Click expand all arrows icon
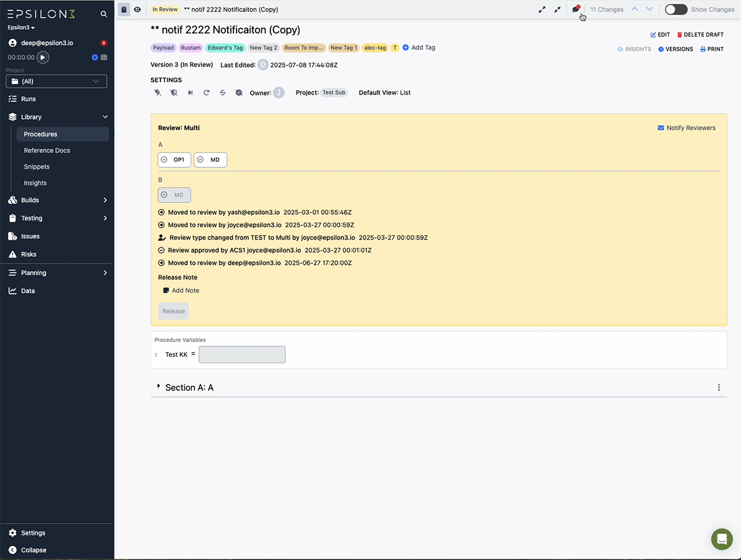This screenshot has width=741, height=560. [x=542, y=9]
